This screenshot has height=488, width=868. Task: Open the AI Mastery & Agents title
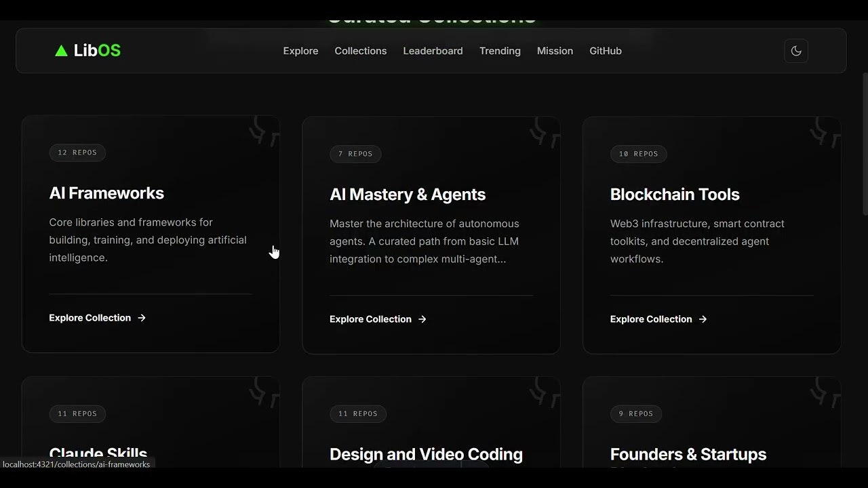(x=408, y=195)
